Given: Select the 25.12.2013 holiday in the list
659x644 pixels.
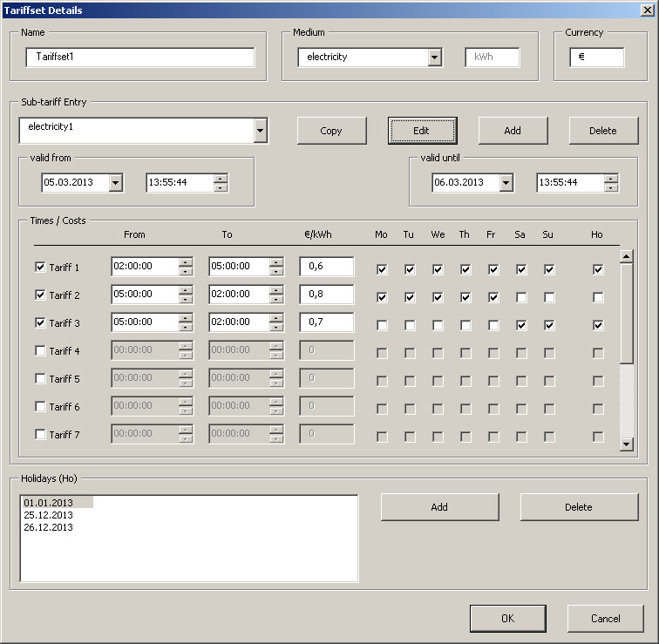Looking at the screenshot, I should [49, 515].
